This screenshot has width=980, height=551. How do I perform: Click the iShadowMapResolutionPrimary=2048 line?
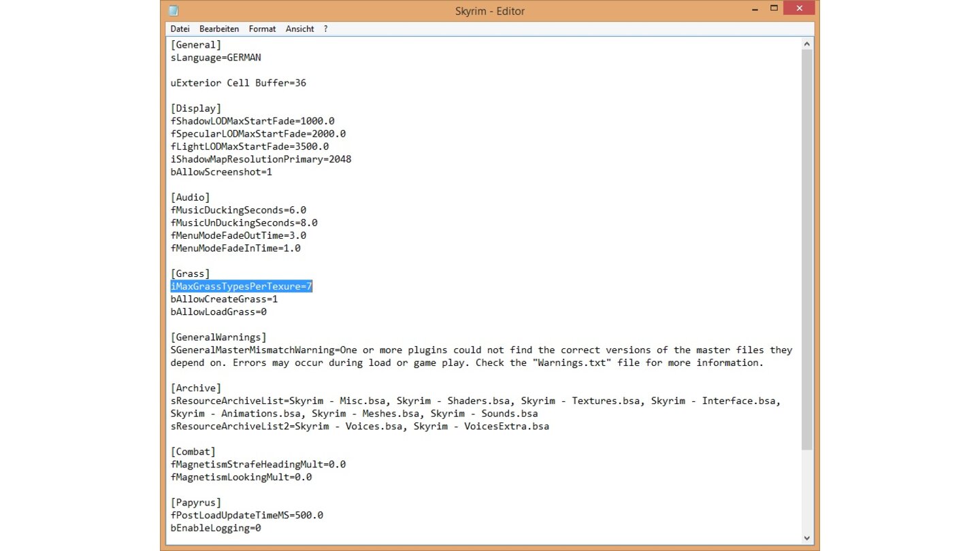[261, 159]
